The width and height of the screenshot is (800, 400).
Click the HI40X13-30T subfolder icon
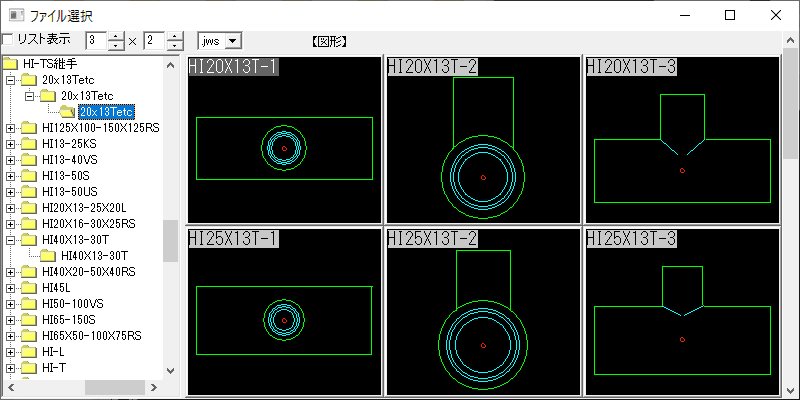point(48,255)
